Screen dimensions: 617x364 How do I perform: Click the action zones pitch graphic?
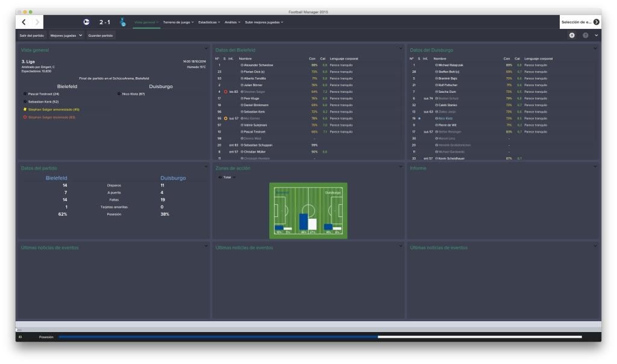[x=308, y=210]
